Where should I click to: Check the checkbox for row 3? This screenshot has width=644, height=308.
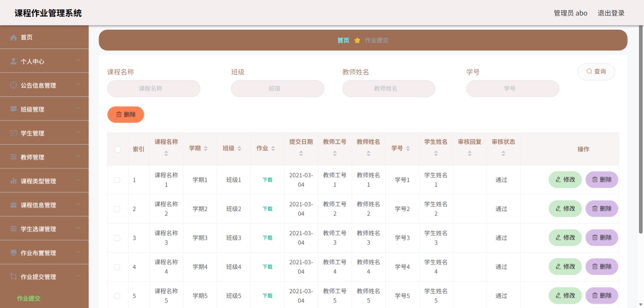pos(117,238)
